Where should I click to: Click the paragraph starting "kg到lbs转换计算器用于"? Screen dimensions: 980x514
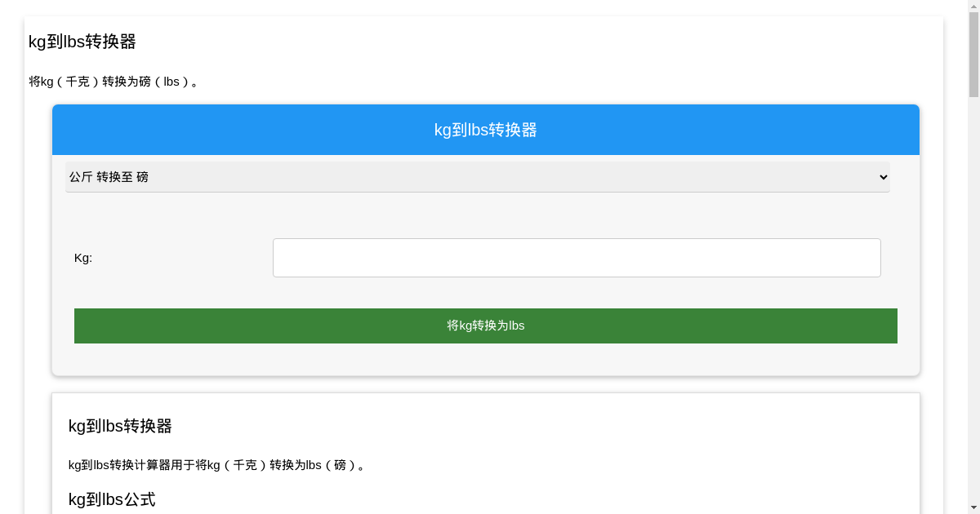217,465
